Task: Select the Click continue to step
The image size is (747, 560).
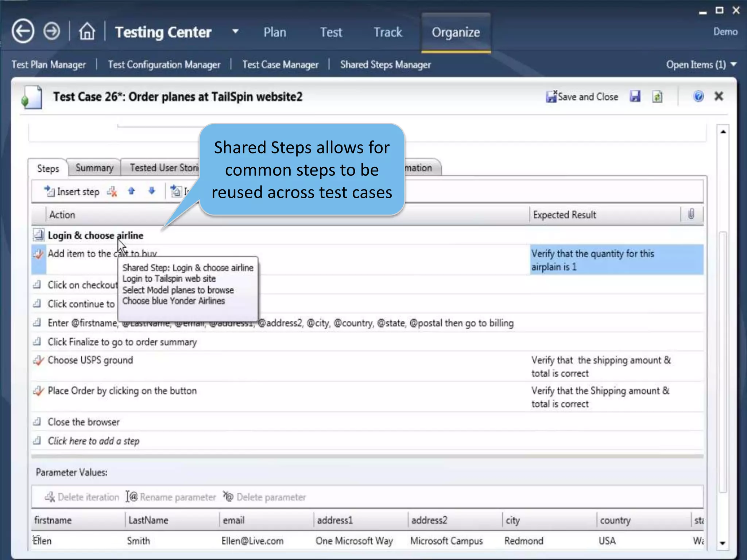Action: 81,304
